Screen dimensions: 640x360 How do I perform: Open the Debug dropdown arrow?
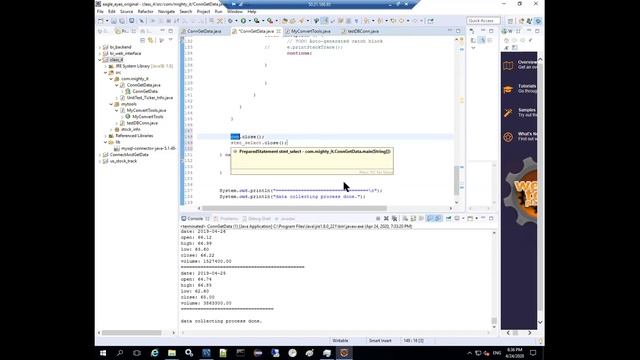tap(236, 21)
